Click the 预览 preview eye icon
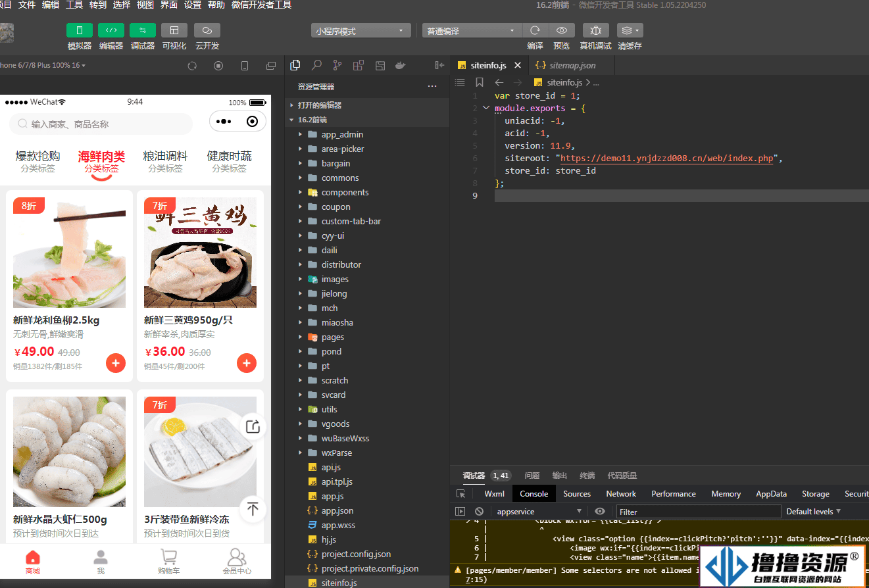Viewport: 869px width, 588px height. pos(561,30)
